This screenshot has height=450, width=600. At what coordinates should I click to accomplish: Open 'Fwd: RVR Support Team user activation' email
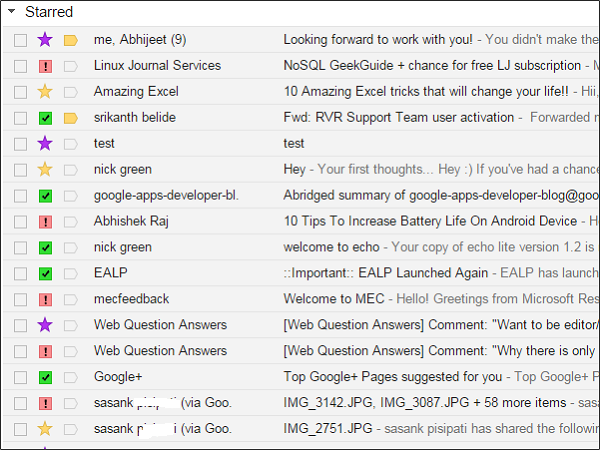click(399, 117)
